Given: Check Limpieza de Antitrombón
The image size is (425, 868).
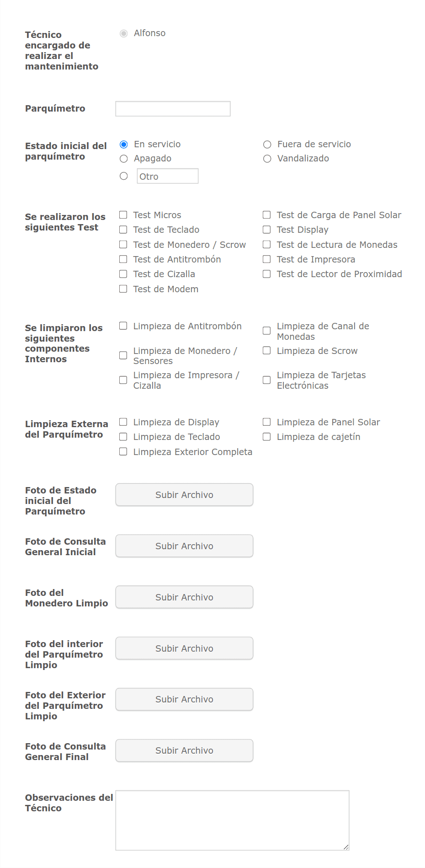Looking at the screenshot, I should [123, 326].
